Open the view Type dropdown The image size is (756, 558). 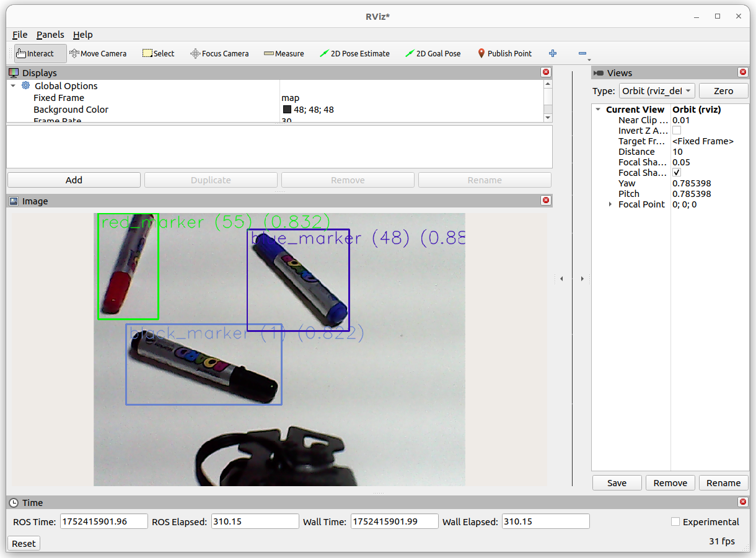[x=656, y=91]
